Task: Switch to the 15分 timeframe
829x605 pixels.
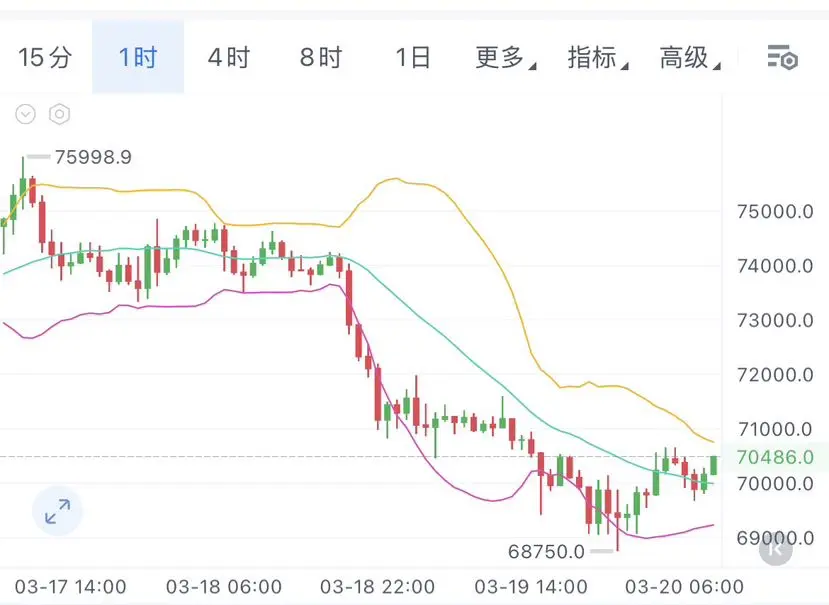Action: [x=45, y=58]
